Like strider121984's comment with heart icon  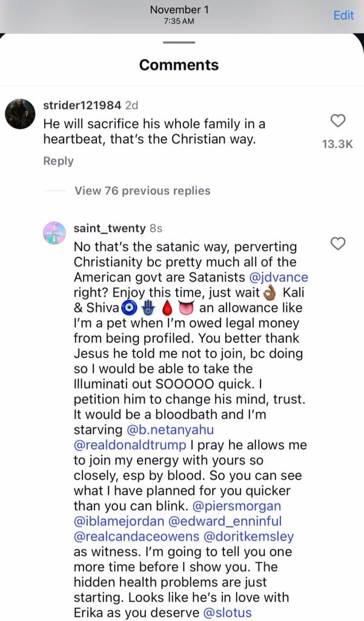tap(338, 121)
